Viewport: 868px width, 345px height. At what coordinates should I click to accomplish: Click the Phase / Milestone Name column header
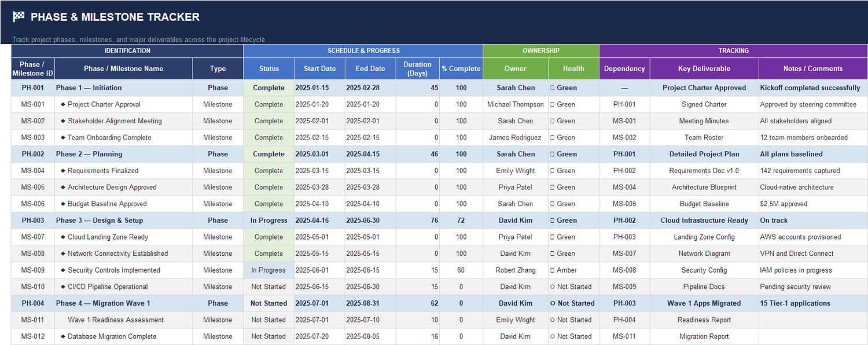coord(123,68)
